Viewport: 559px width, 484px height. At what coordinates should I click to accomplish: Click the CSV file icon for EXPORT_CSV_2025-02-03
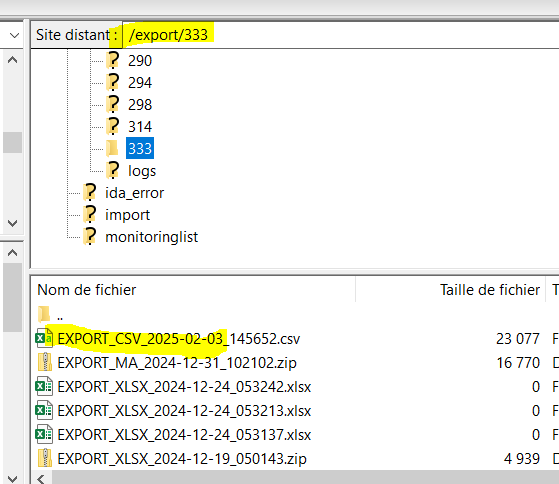pyautogui.click(x=44, y=338)
